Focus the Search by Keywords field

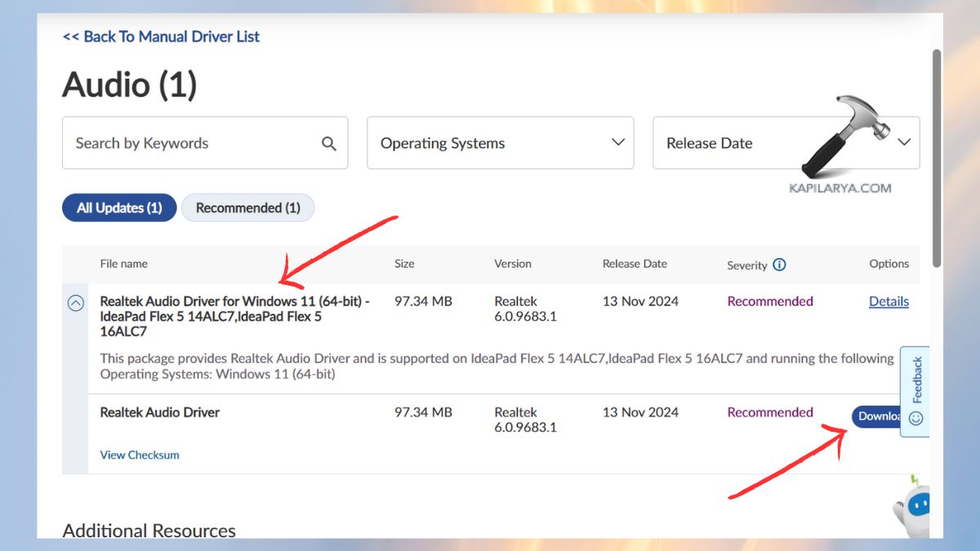[x=192, y=144]
